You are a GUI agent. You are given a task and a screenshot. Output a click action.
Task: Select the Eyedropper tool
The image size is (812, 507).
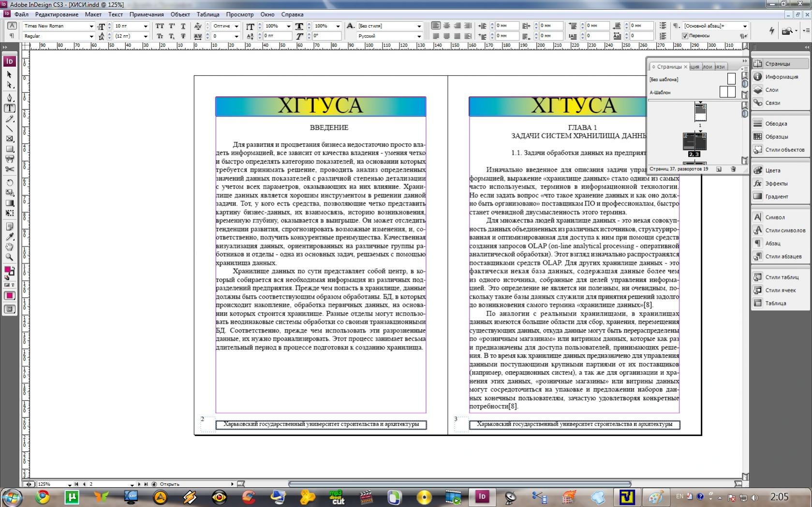point(9,237)
